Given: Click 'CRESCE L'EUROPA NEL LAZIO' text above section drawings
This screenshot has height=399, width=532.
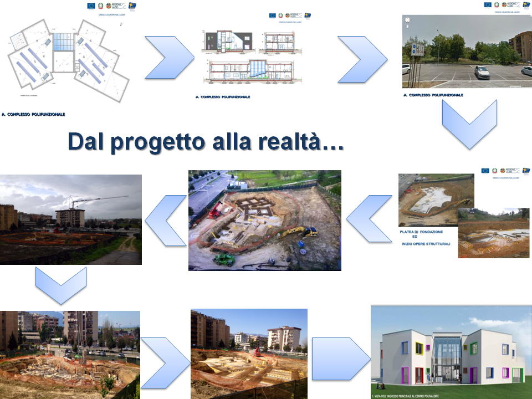Looking at the screenshot, I should pyautogui.click(x=290, y=22).
